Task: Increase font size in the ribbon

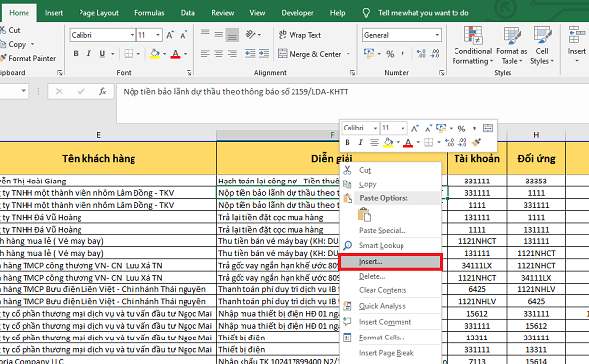Action: pyautogui.click(x=170, y=35)
